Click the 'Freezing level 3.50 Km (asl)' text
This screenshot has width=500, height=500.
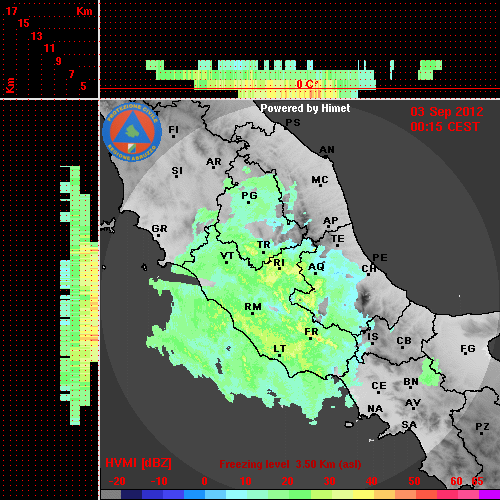point(290,464)
